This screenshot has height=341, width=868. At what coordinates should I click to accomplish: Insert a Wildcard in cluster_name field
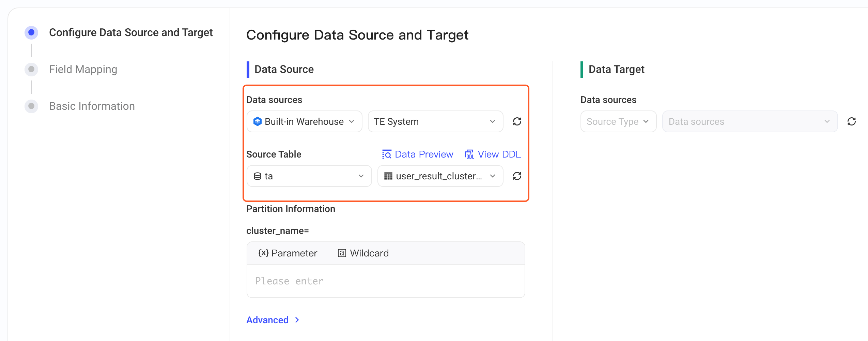pos(363,253)
